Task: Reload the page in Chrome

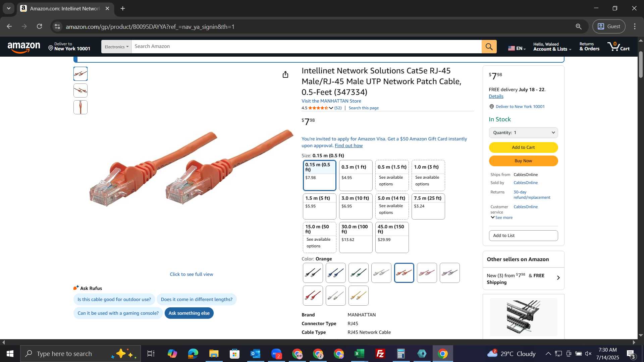Action: [x=40, y=26]
